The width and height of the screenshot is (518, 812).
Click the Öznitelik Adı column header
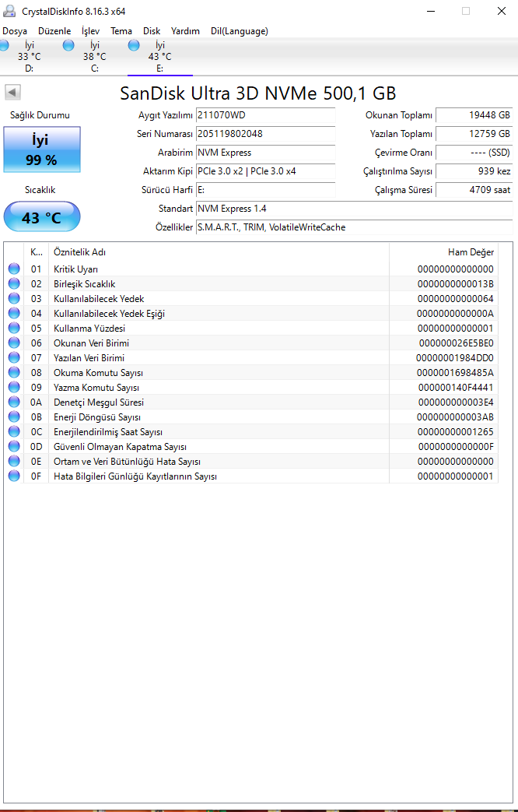[x=219, y=252]
